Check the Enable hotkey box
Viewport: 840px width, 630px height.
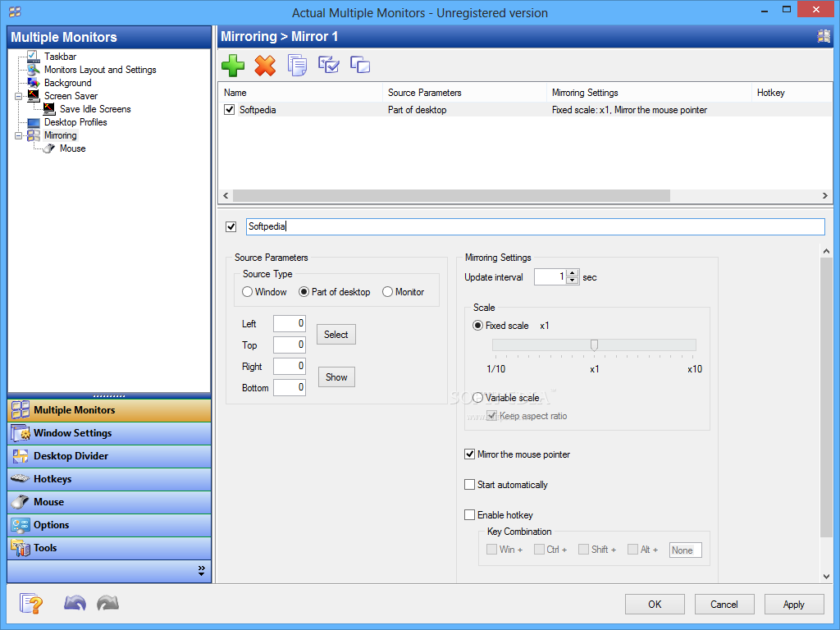pos(469,515)
